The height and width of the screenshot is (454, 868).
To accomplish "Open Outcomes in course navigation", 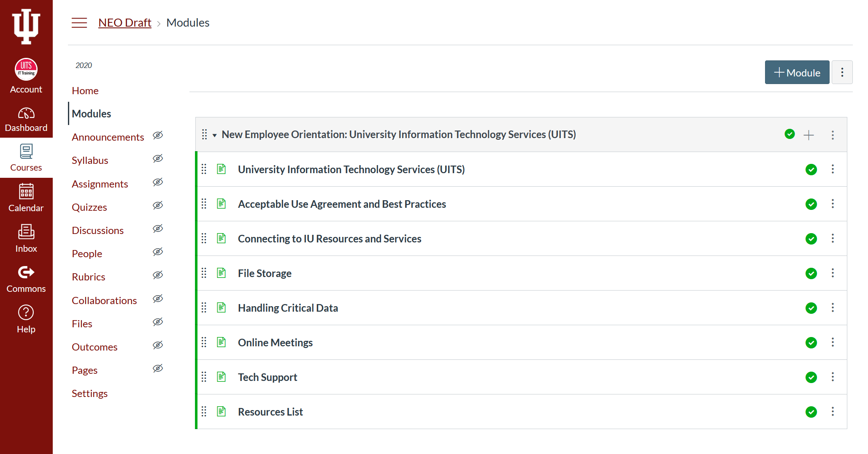I will point(95,347).
